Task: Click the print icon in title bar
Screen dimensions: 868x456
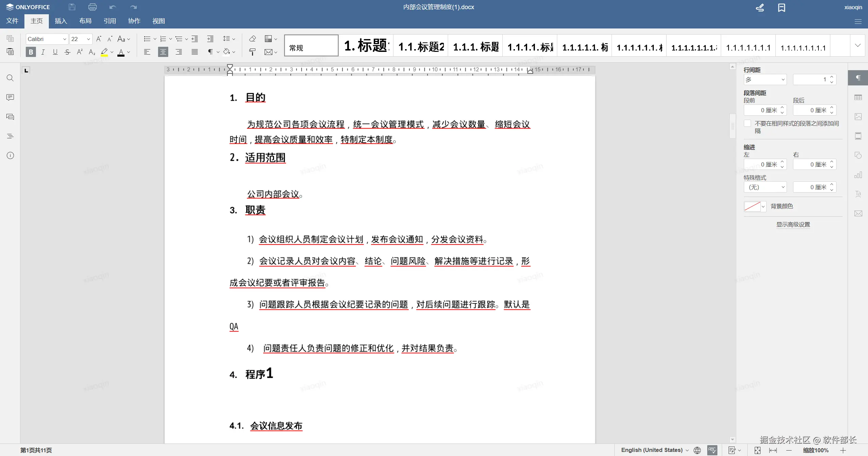Action: click(x=92, y=7)
